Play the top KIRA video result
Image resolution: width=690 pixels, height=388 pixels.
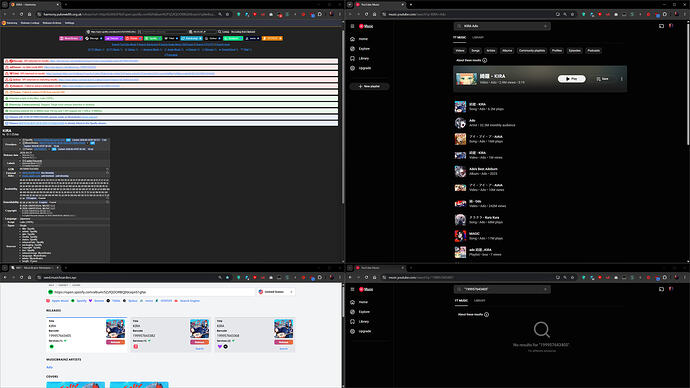coord(572,79)
